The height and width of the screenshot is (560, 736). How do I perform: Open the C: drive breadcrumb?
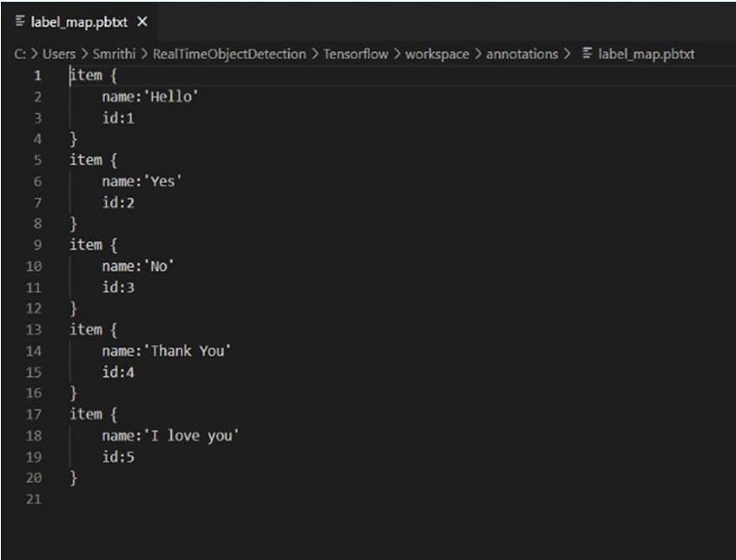tap(19, 54)
